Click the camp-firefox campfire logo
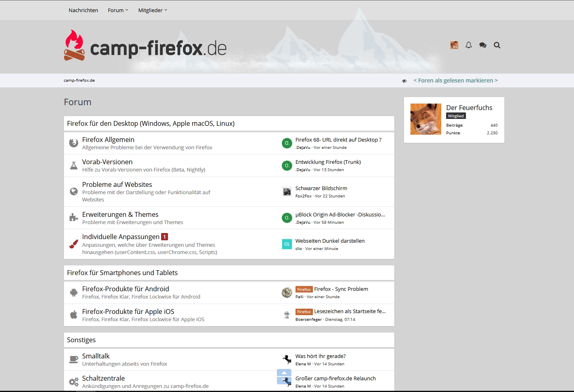This screenshot has width=574, height=392. (x=145, y=46)
